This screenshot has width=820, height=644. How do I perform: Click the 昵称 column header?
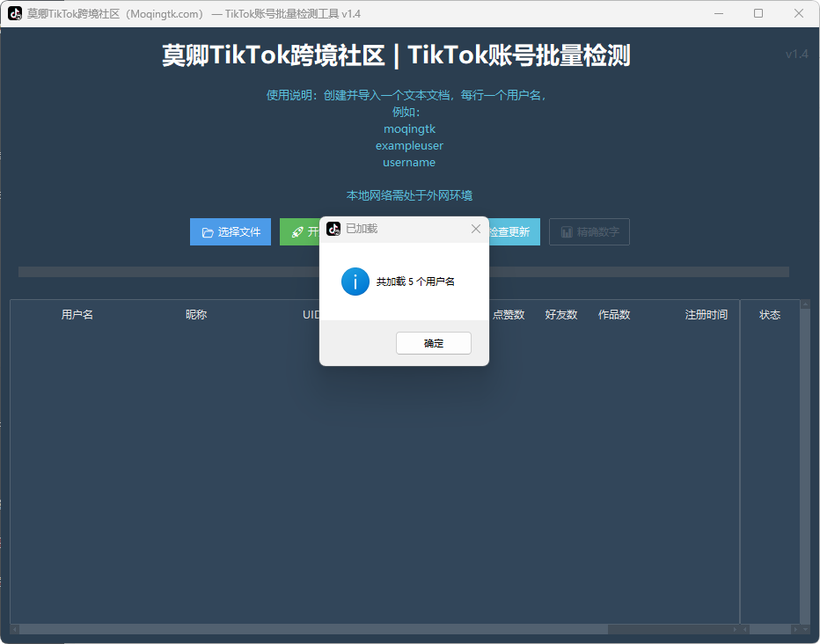(x=196, y=315)
